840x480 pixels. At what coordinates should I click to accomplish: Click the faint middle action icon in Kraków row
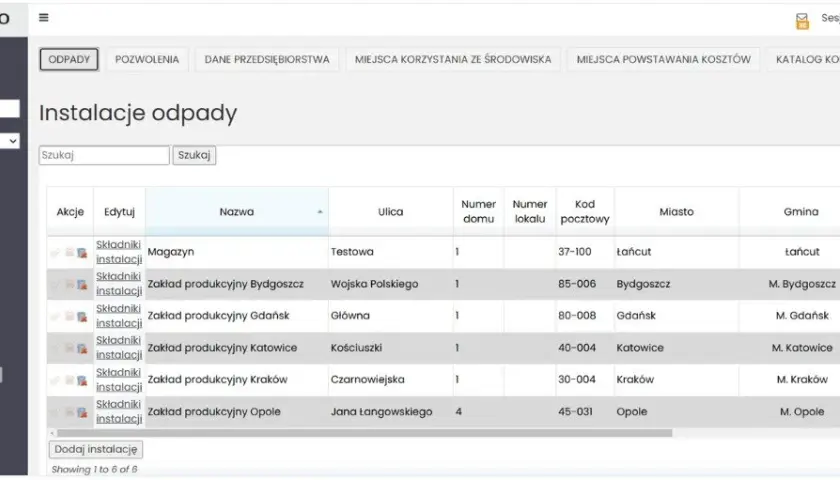click(69, 380)
